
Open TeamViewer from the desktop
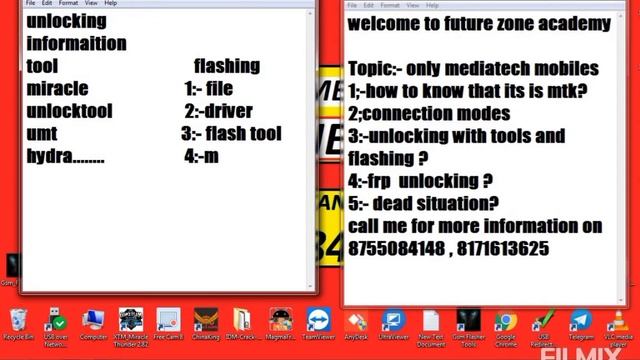pos(318,324)
